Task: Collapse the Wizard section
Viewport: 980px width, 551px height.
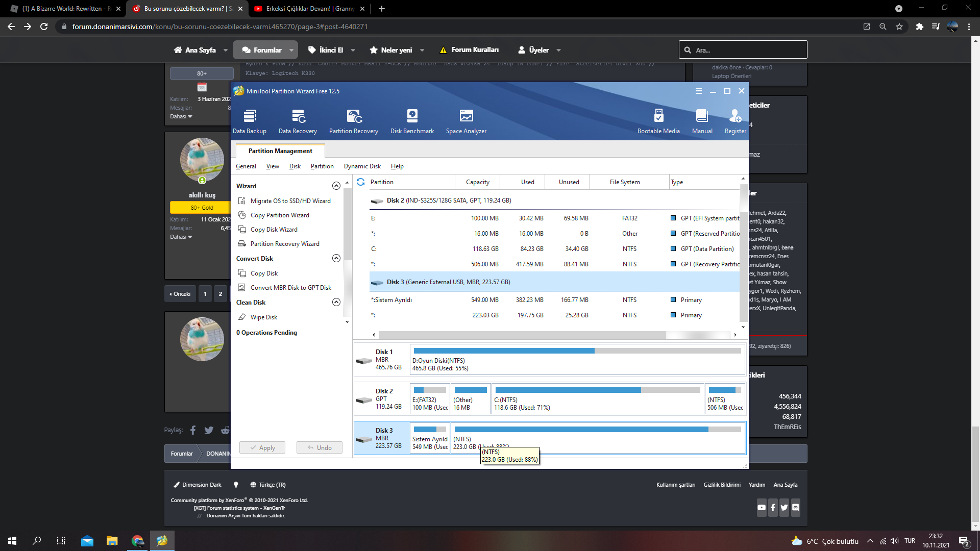Action: (x=336, y=186)
